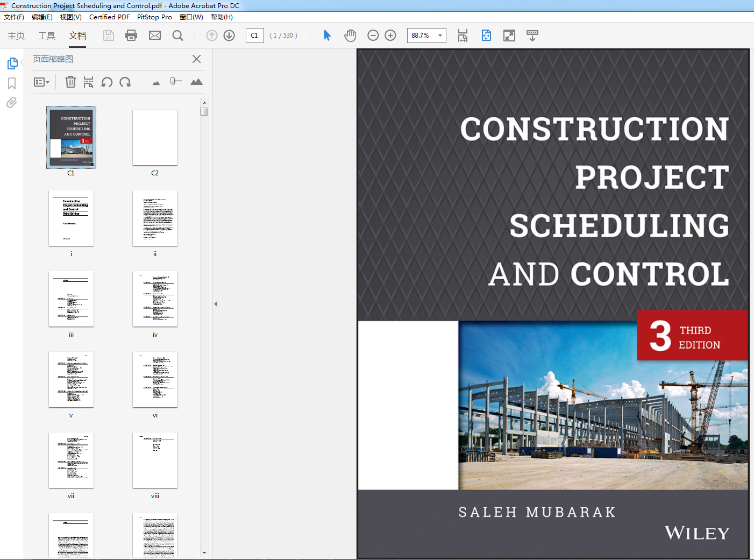Open the 视图(V) menu
The image size is (754, 560).
click(71, 17)
